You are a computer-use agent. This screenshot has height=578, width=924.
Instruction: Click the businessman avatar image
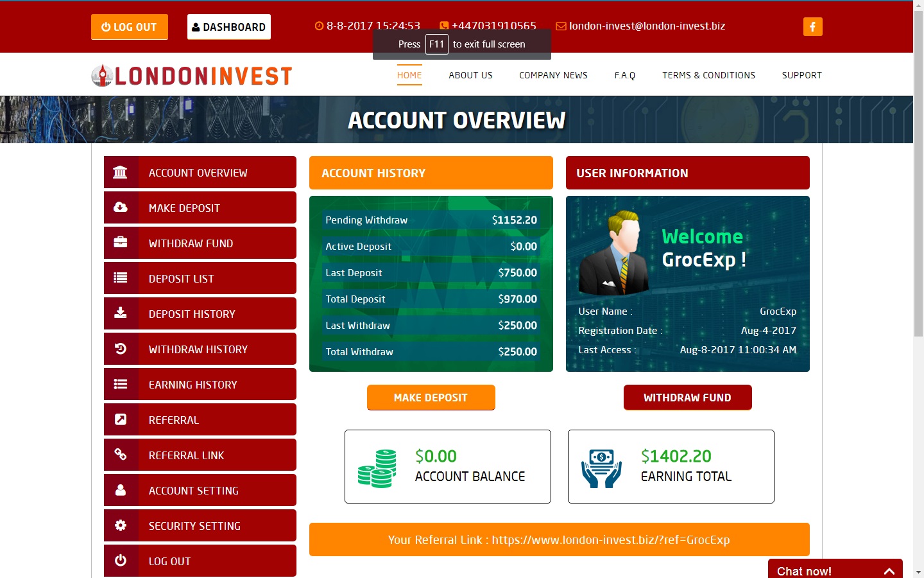[x=615, y=253]
